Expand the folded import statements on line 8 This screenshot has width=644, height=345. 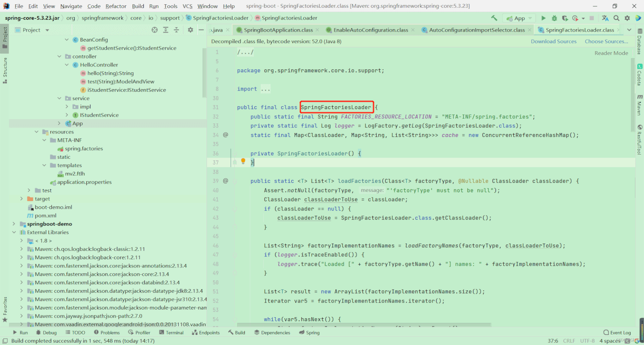point(266,89)
